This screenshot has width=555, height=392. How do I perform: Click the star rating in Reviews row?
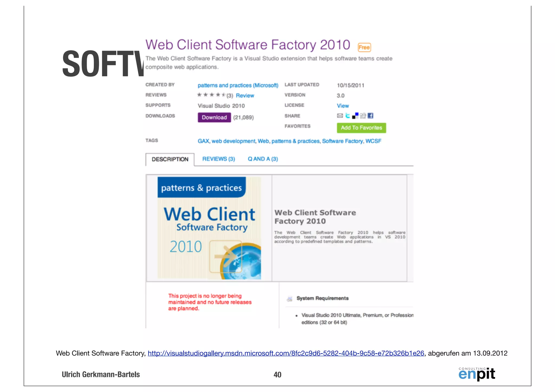211,95
